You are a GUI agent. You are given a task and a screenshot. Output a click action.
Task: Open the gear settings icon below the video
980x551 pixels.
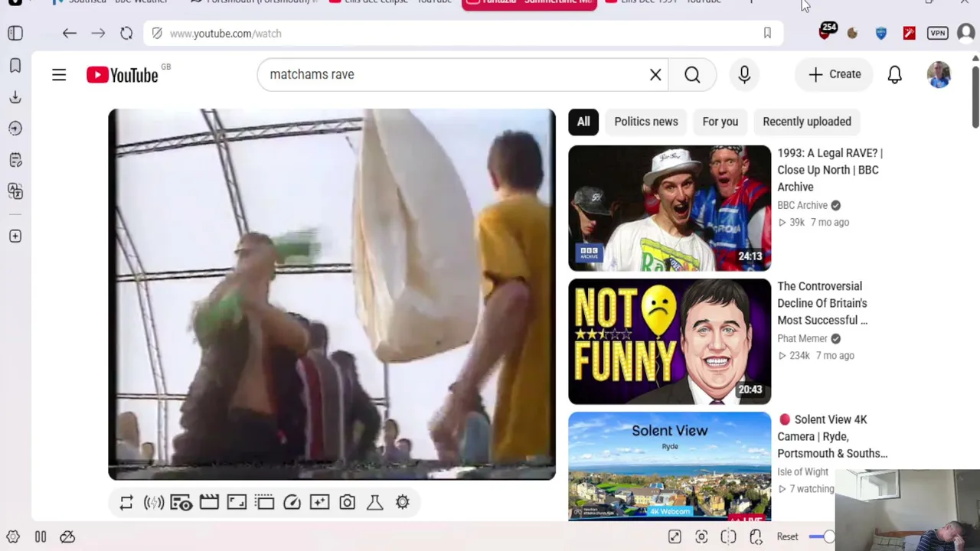(x=403, y=502)
